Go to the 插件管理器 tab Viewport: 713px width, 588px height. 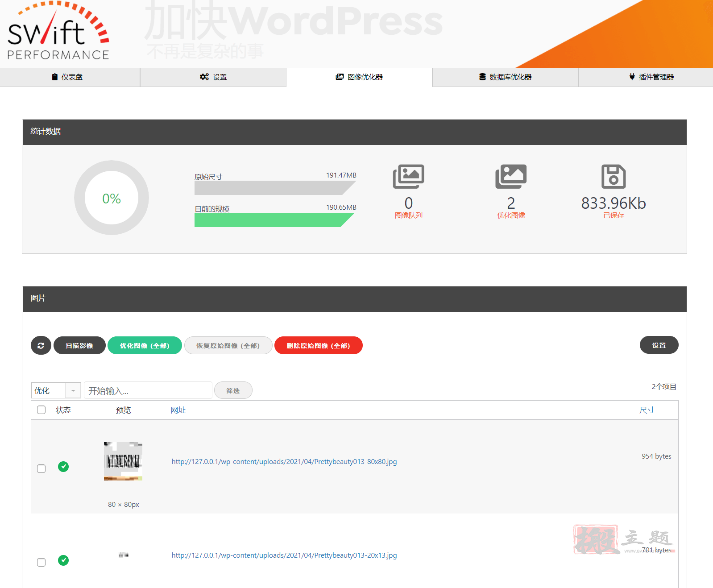tap(651, 77)
